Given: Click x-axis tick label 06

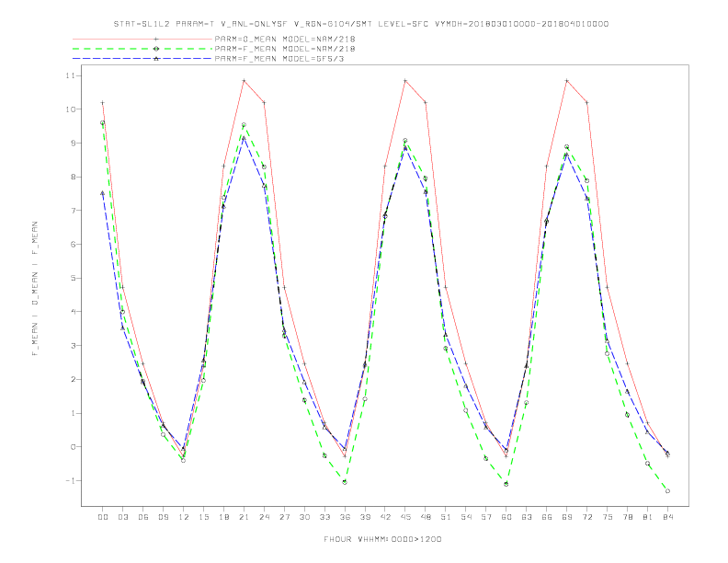Looking at the screenshot, I should 143,517.
